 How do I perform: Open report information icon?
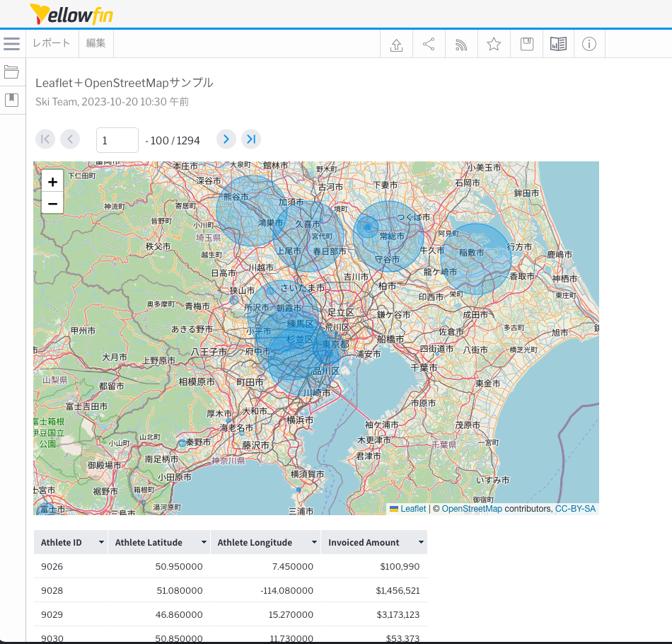[589, 44]
